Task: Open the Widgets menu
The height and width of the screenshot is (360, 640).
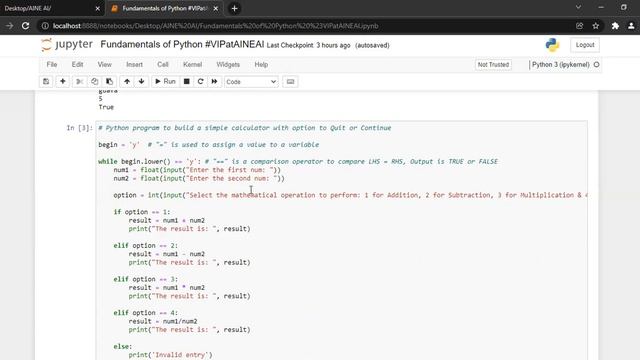Action: [x=228, y=64]
